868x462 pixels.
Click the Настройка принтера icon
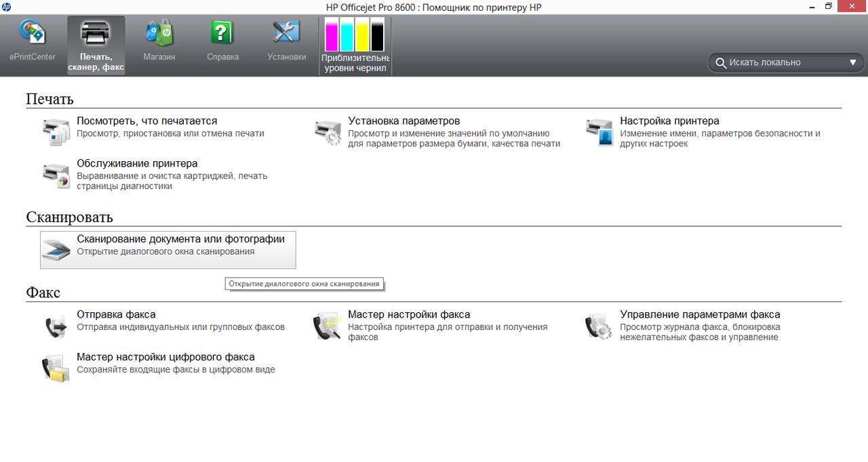(x=599, y=132)
